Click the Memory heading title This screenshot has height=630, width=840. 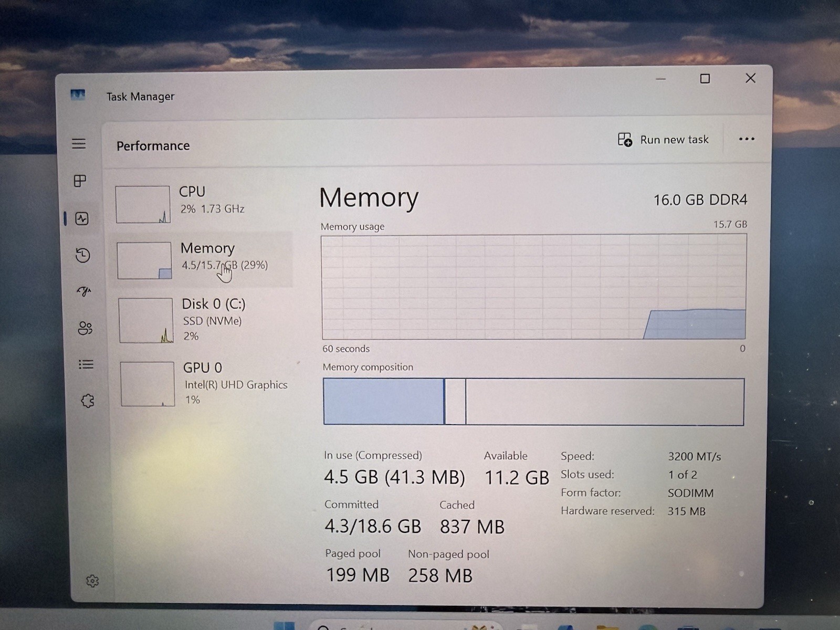pyautogui.click(x=369, y=198)
